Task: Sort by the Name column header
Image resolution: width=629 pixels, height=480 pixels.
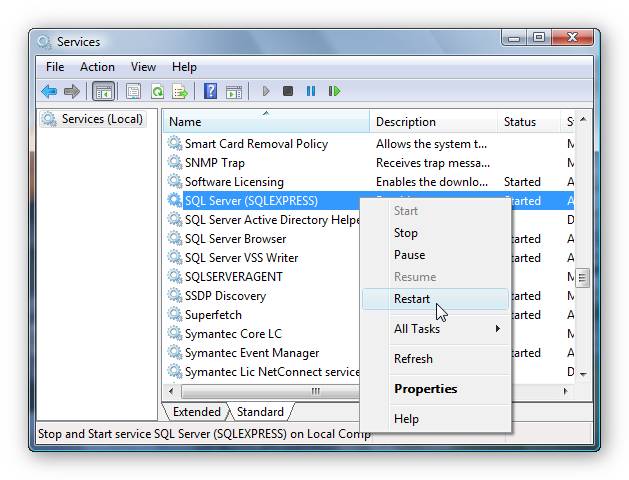Action: [x=266, y=122]
